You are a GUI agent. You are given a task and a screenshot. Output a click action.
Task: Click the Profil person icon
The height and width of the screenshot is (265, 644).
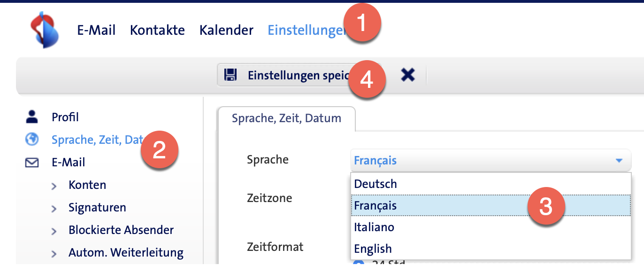(32, 117)
